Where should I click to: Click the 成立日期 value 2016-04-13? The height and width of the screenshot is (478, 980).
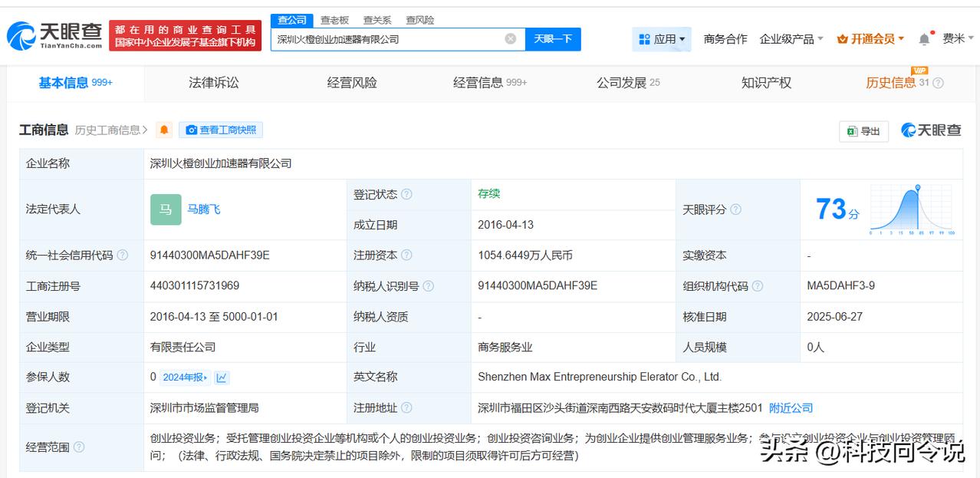coord(505,225)
